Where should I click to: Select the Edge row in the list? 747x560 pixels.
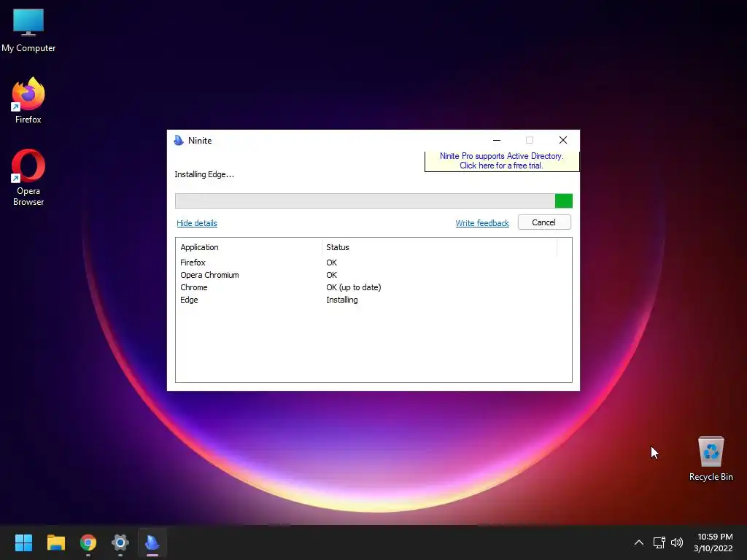[x=373, y=300]
